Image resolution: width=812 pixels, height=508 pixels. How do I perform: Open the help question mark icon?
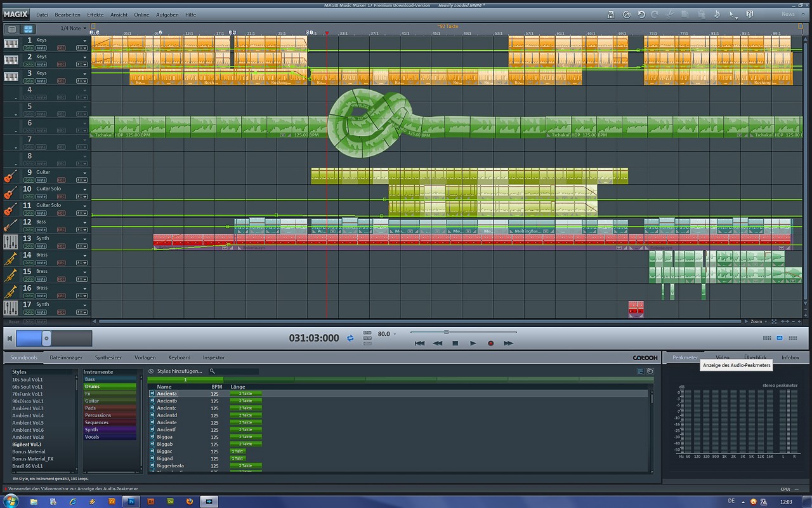749,14
